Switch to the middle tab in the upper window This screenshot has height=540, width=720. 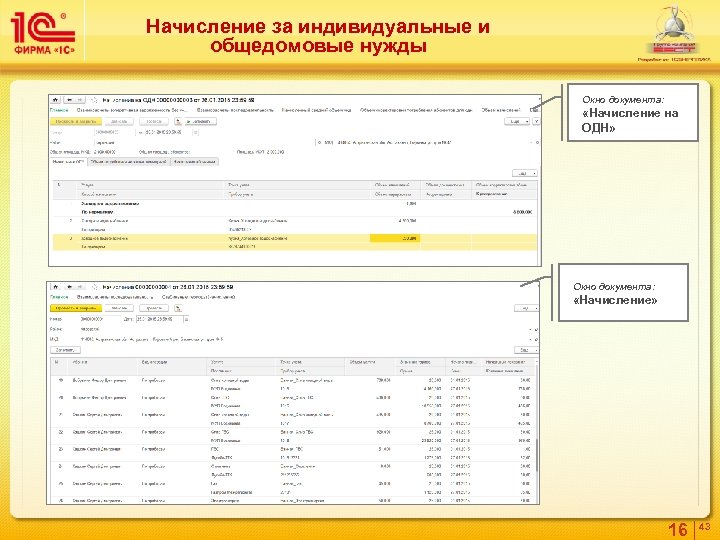pyautogui.click(x=129, y=162)
